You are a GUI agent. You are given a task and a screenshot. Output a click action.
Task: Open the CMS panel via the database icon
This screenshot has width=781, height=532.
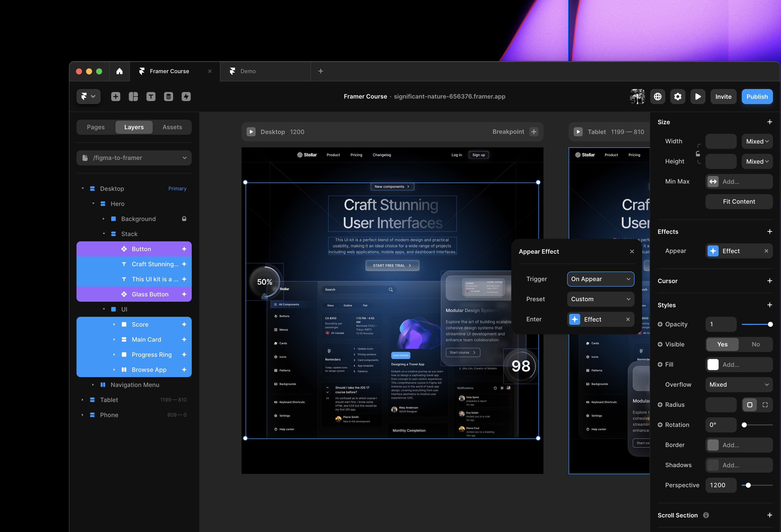point(168,96)
